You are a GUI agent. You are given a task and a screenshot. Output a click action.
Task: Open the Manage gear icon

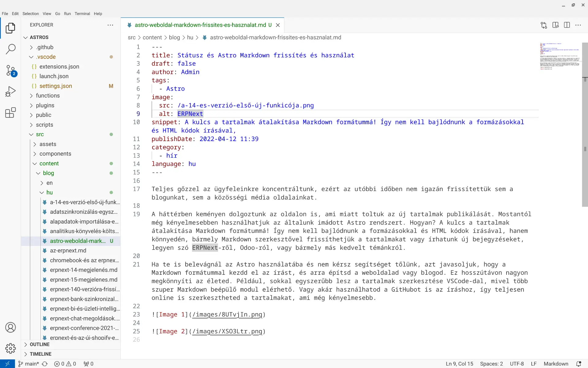pyautogui.click(x=10, y=348)
